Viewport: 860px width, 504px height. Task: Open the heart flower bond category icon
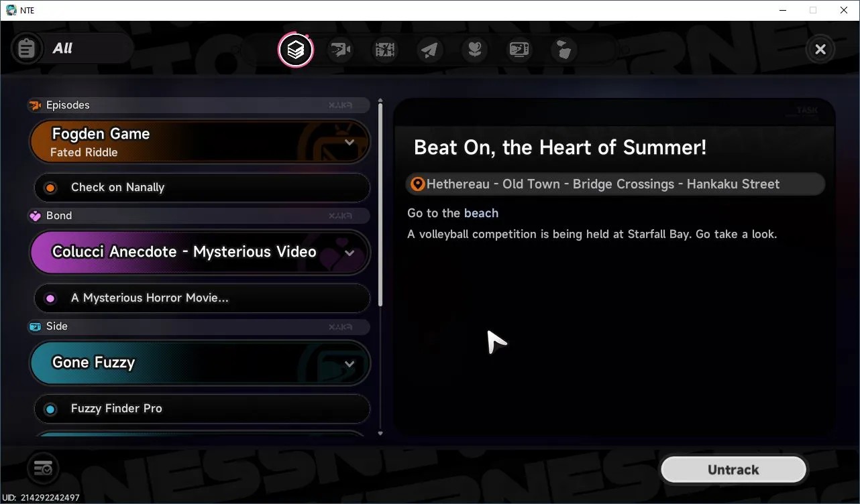tap(475, 50)
